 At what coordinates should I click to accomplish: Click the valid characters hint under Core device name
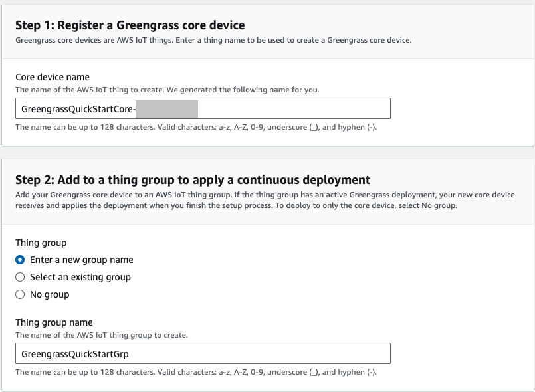coord(196,127)
